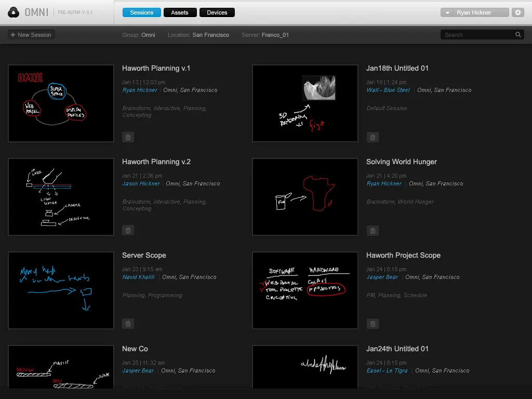Click the Server: Franco_01 label

(x=265, y=35)
